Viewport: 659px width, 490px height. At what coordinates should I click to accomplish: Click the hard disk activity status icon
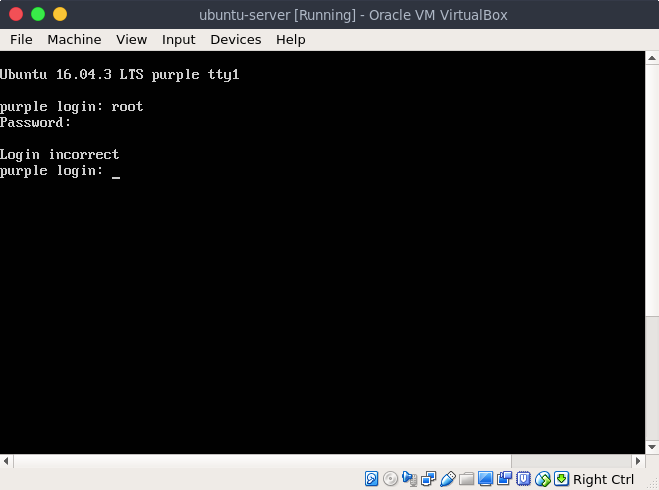pos(372,479)
